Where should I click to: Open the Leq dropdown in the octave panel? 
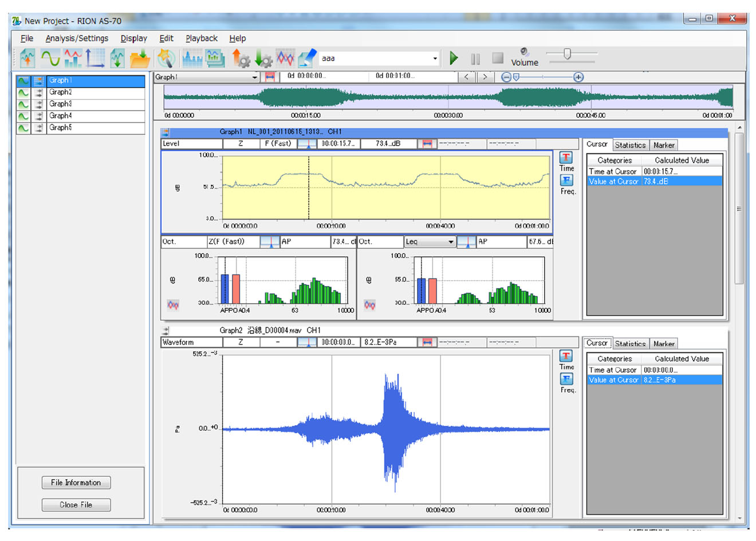click(x=451, y=241)
